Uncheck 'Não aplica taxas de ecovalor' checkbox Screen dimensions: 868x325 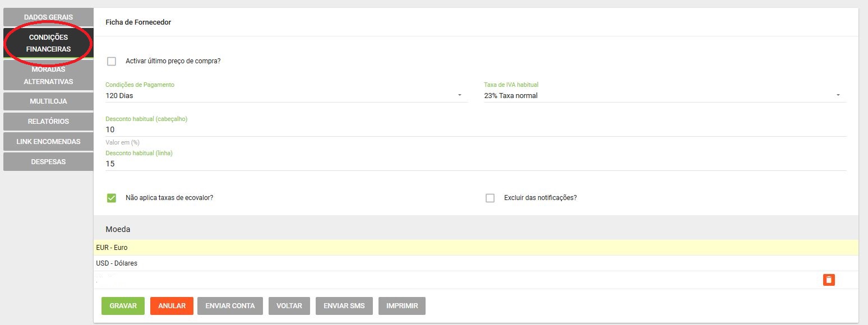(112, 198)
